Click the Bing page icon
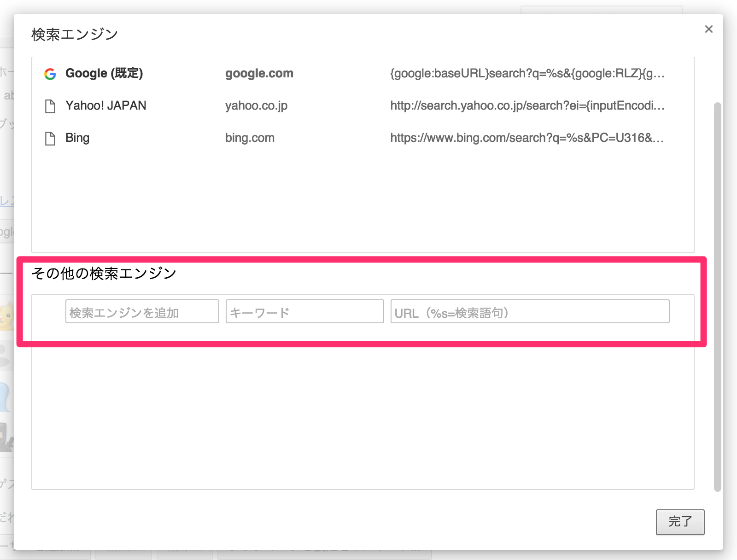Image resolution: width=737 pixels, height=560 pixels. click(x=51, y=137)
